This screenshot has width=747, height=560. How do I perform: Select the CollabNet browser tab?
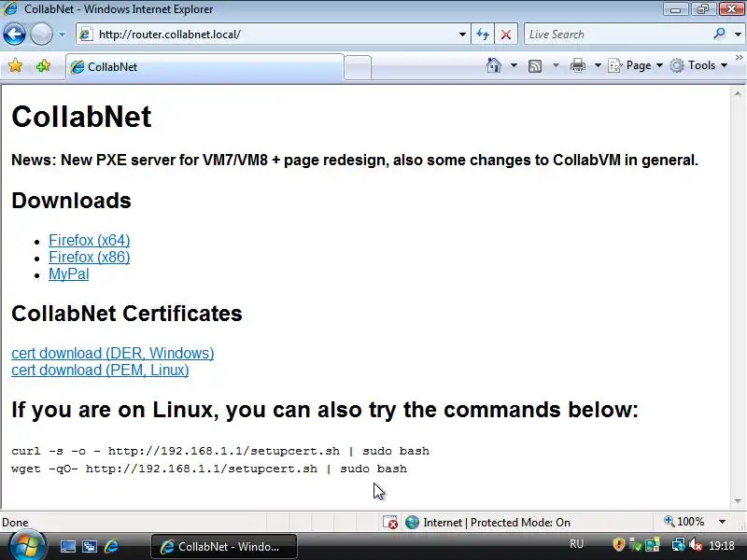pyautogui.click(x=204, y=67)
